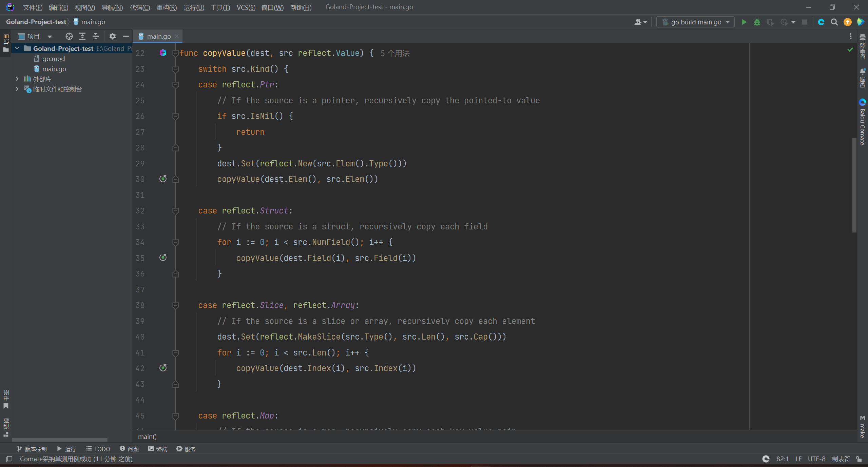Change UTF-8 file encoding in status bar
This screenshot has width=868, height=467.
pyautogui.click(x=816, y=459)
